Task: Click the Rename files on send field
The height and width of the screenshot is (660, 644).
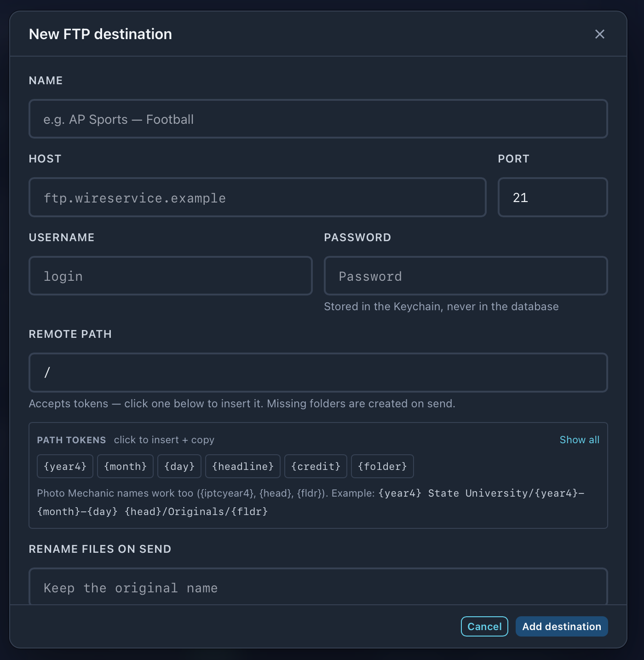Action: coord(318,586)
